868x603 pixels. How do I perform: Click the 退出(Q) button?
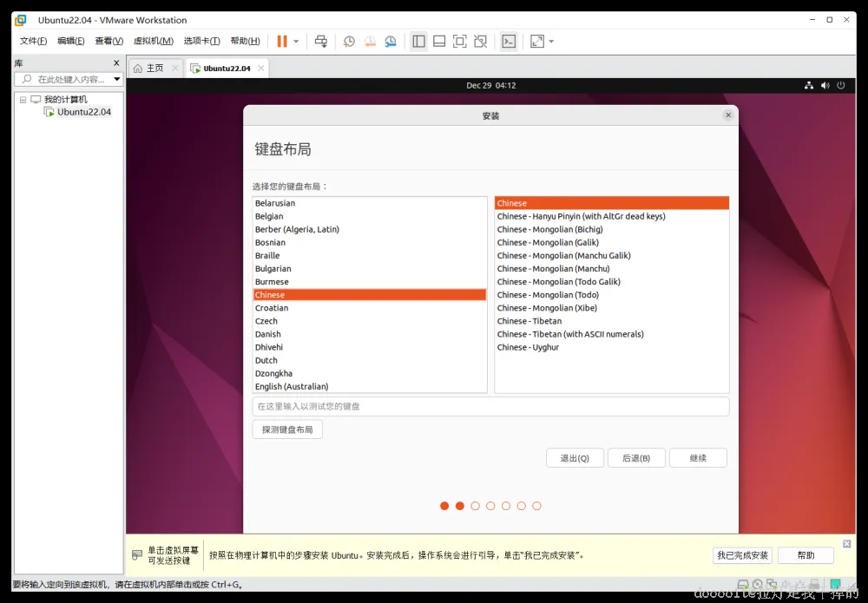point(575,458)
